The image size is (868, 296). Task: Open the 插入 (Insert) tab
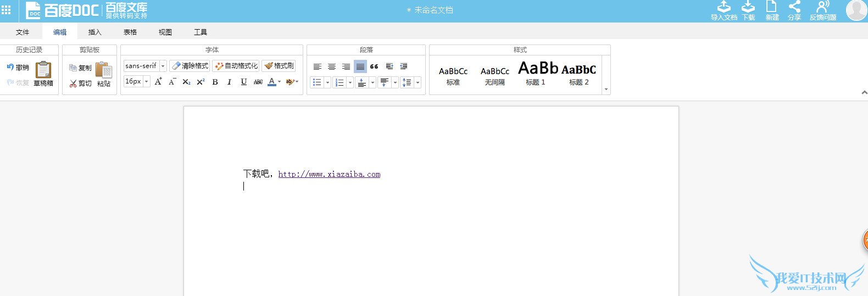[x=95, y=32]
